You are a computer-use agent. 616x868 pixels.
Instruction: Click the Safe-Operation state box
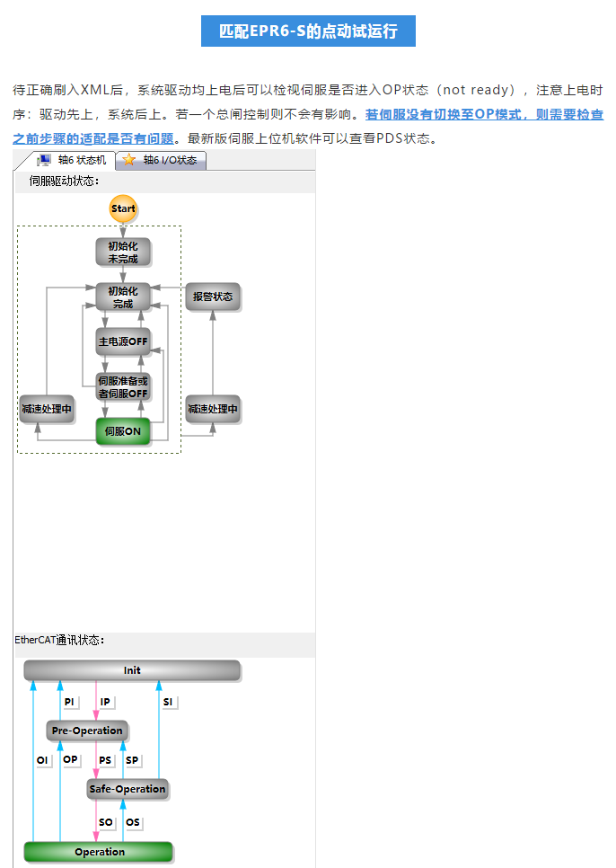point(128,789)
